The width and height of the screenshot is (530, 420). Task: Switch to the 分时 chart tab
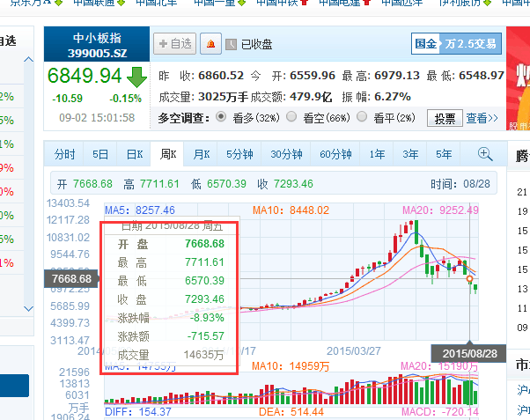(x=64, y=154)
